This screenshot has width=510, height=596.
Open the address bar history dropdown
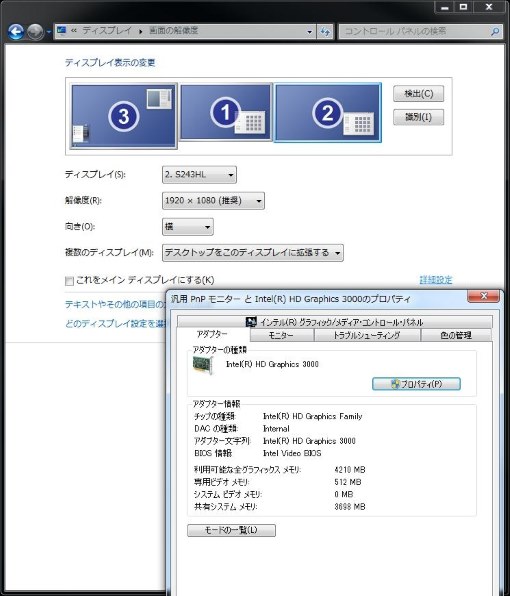pyautogui.click(x=310, y=32)
